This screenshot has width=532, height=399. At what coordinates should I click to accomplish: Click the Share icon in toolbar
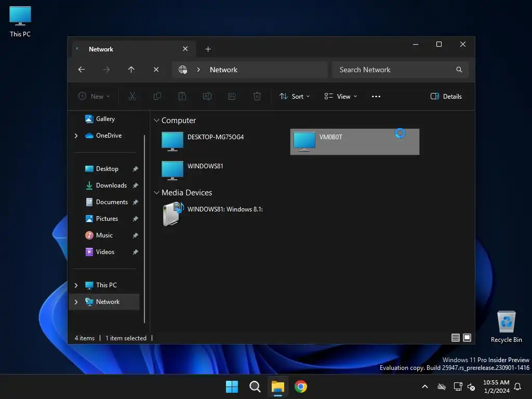[232, 96]
